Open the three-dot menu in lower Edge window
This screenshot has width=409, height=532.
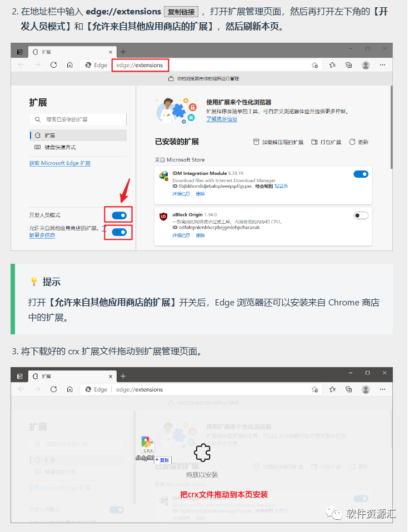[382, 389]
